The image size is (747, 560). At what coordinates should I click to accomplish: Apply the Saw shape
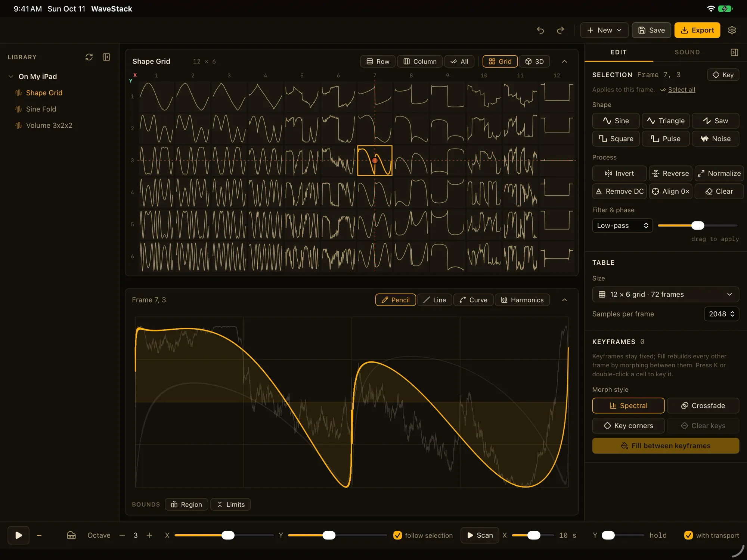[715, 121]
